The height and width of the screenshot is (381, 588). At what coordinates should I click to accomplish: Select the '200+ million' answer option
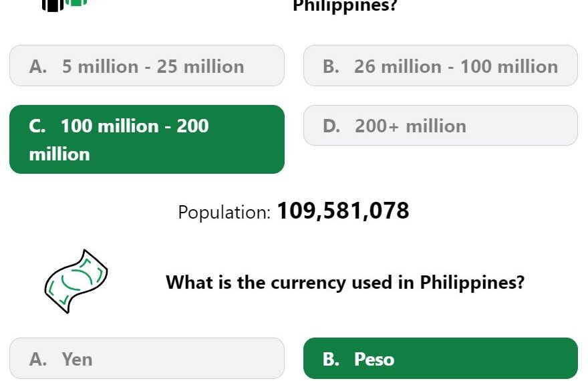pos(440,125)
